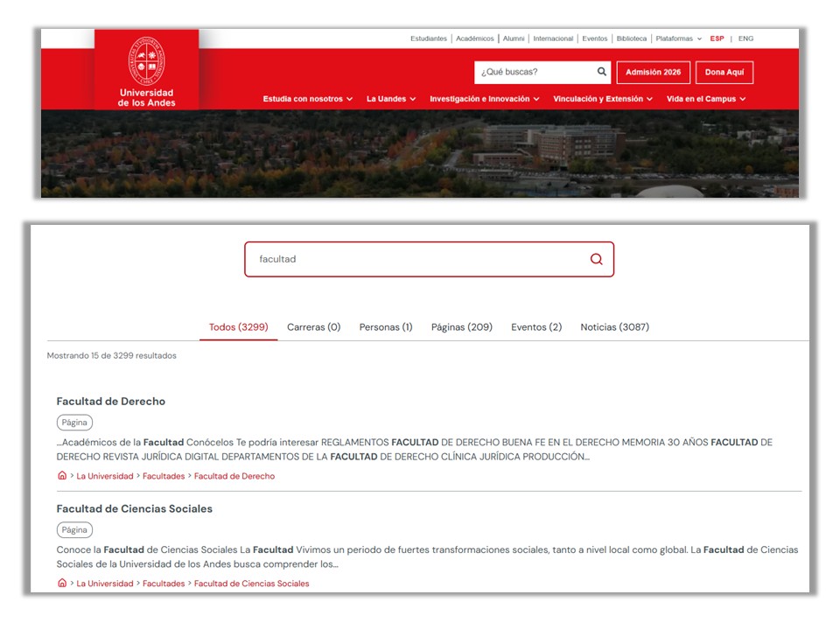Expand the Vida en el Campus menu
840x630 pixels.
point(705,99)
